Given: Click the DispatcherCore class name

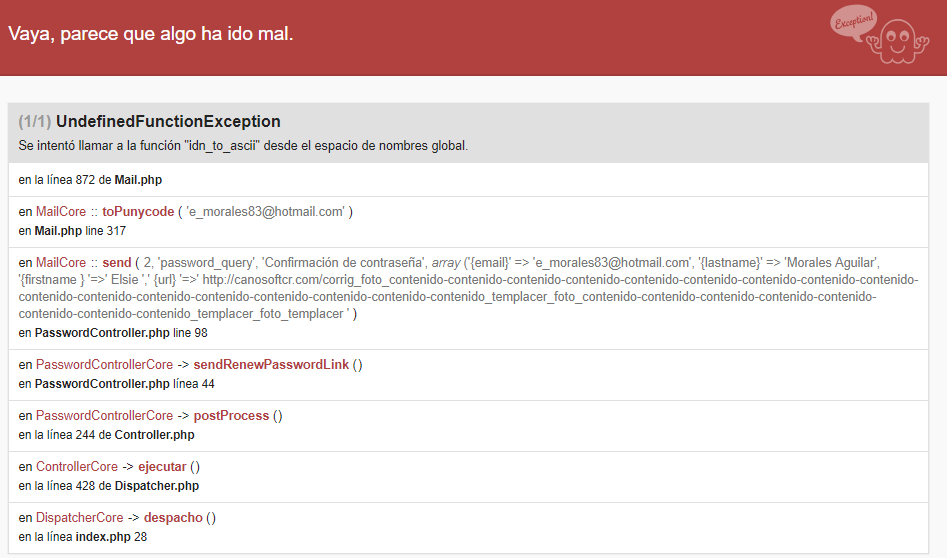Looking at the screenshot, I should tap(80, 518).
